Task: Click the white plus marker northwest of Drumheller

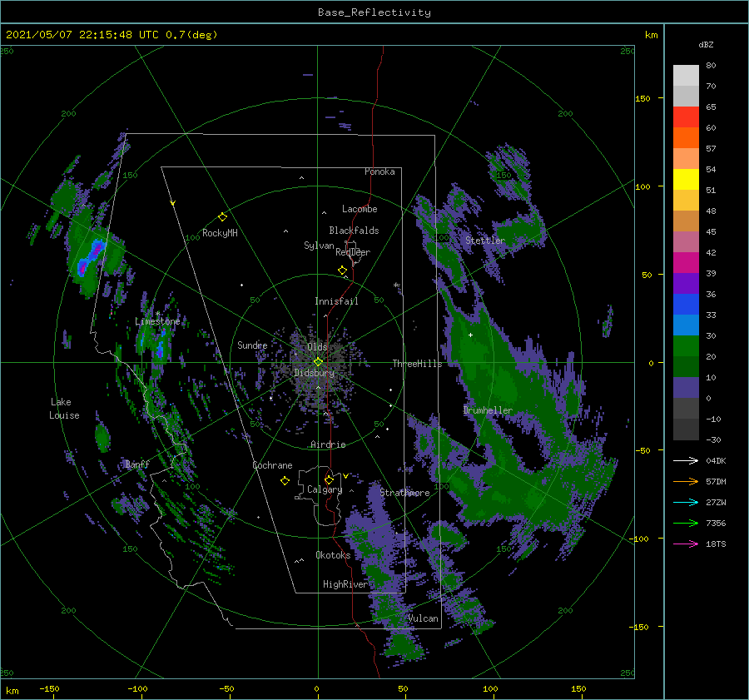Action: (x=470, y=335)
